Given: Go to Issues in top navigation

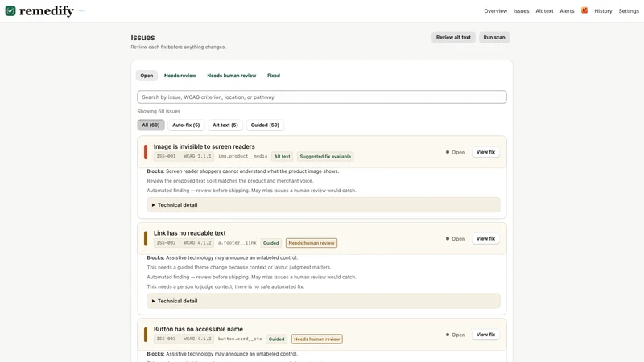Looking at the screenshot, I should coord(521,11).
